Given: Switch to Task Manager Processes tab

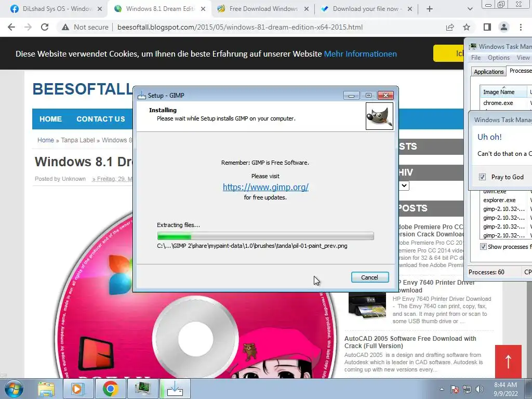Looking at the screenshot, I should click(x=520, y=71).
